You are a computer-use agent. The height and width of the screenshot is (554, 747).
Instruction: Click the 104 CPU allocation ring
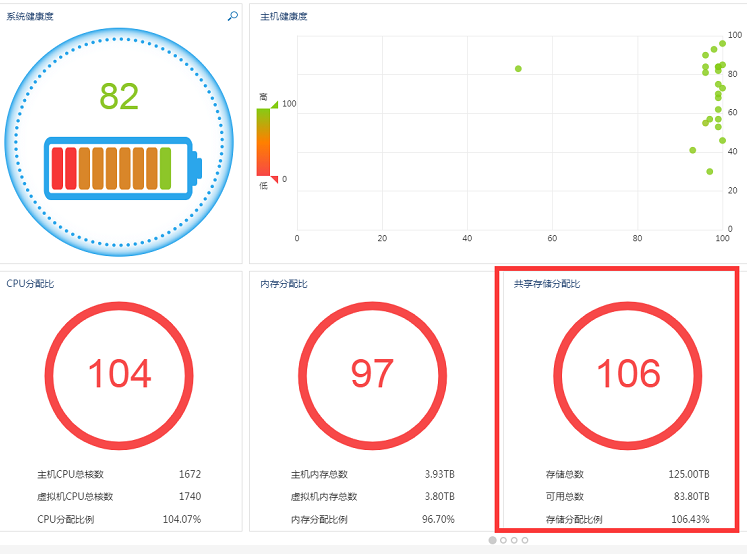pyautogui.click(x=119, y=375)
